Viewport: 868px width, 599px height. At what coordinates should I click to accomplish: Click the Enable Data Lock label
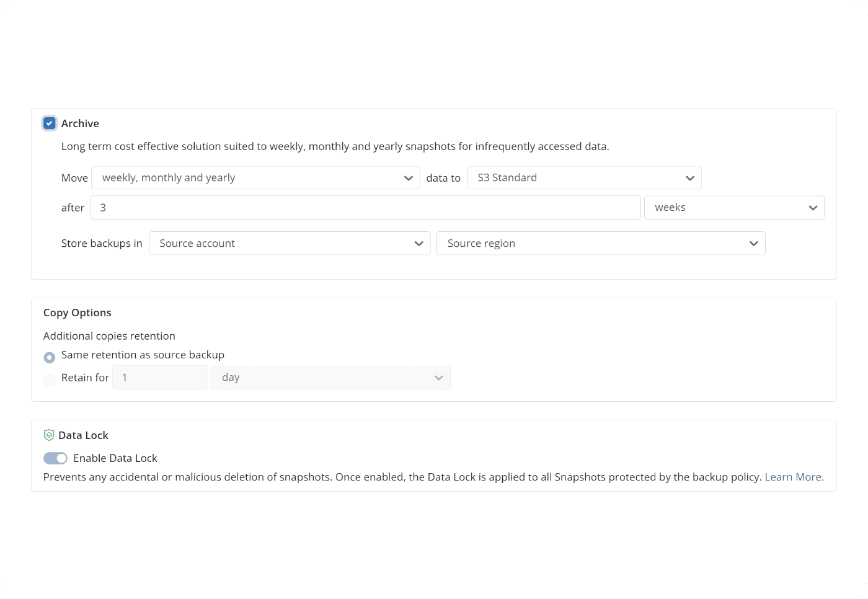115,458
